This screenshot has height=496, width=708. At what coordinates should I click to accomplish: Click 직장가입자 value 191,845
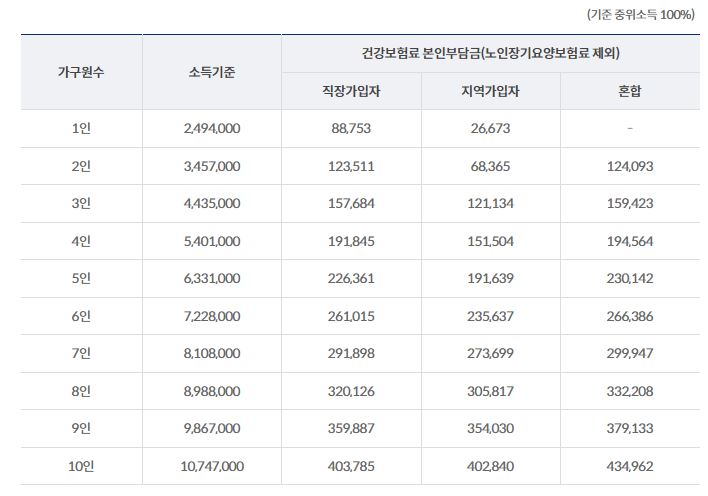pos(351,241)
